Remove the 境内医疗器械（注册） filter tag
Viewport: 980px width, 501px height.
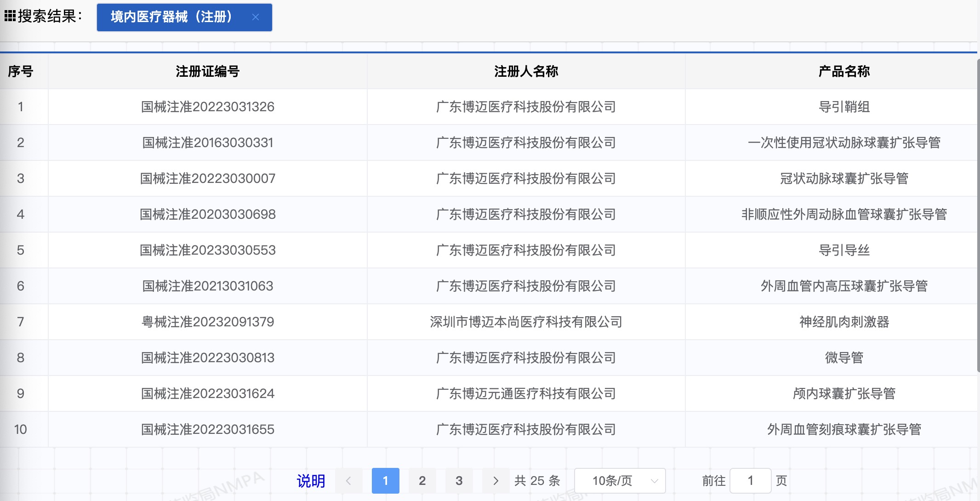tap(256, 17)
